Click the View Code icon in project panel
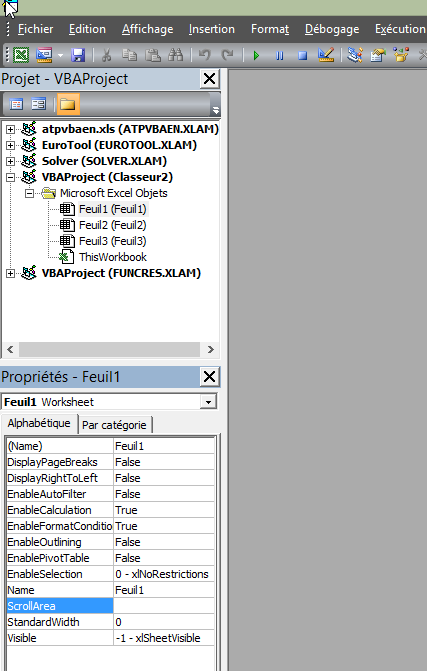427x671 pixels. 16,104
